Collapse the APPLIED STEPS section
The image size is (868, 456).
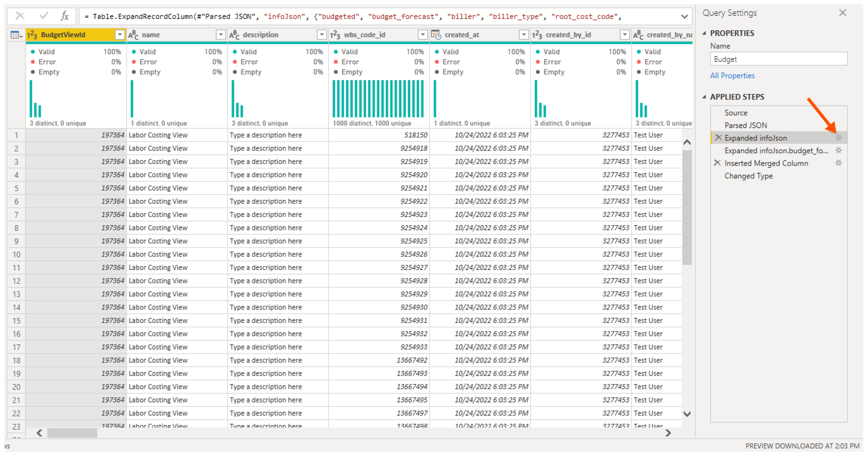point(704,97)
